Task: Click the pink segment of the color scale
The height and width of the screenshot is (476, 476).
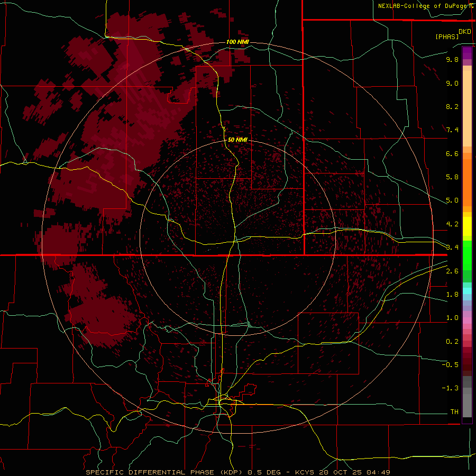Action: point(467,321)
